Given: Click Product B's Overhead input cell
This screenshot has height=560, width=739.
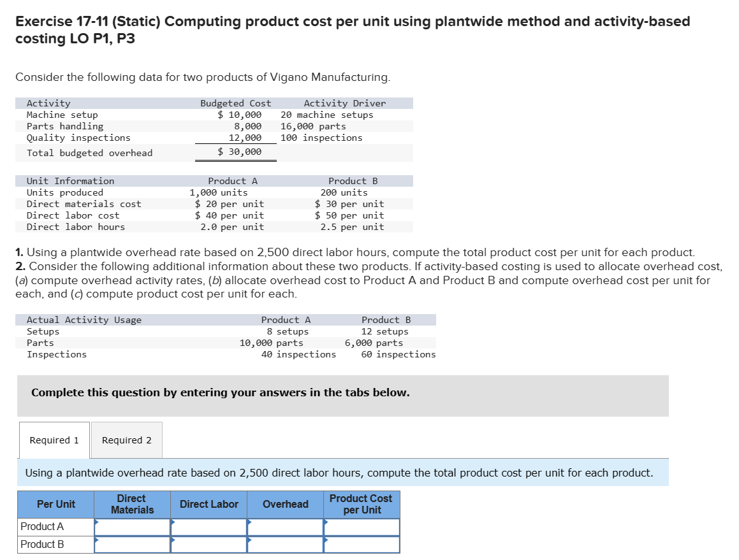Looking at the screenshot, I should pos(285,545).
